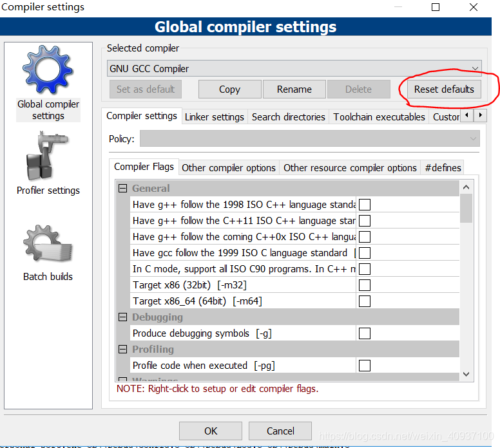This screenshot has height=448, width=500.
Task: Select Other resource compiler options sub-tab
Action: pos(350,168)
